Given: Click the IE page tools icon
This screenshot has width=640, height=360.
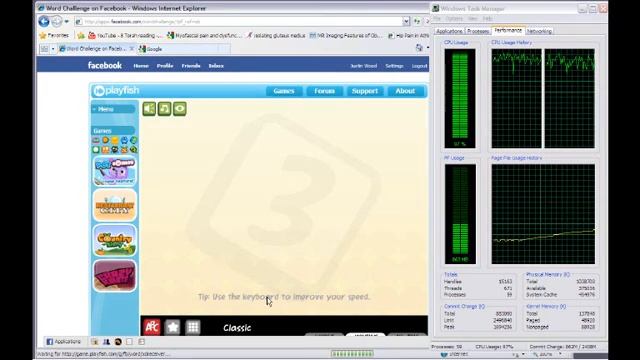Looking at the screenshot, I should [x=419, y=48].
